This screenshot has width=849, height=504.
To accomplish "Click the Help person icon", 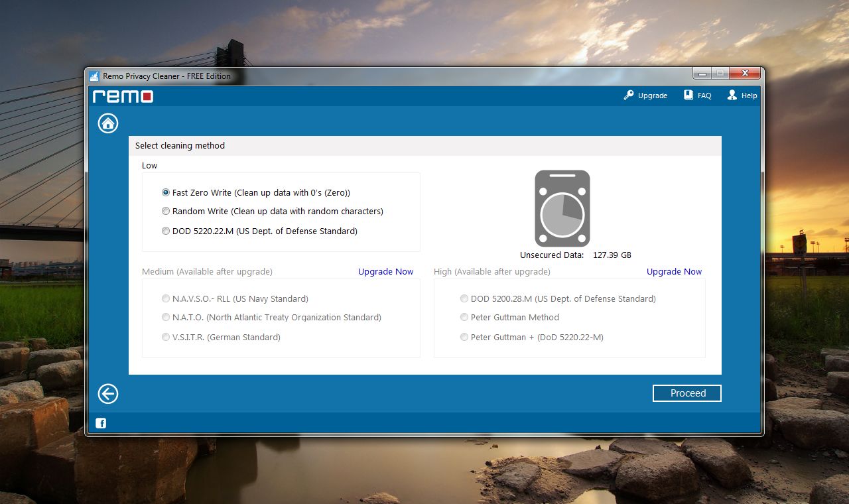I will pyautogui.click(x=732, y=95).
